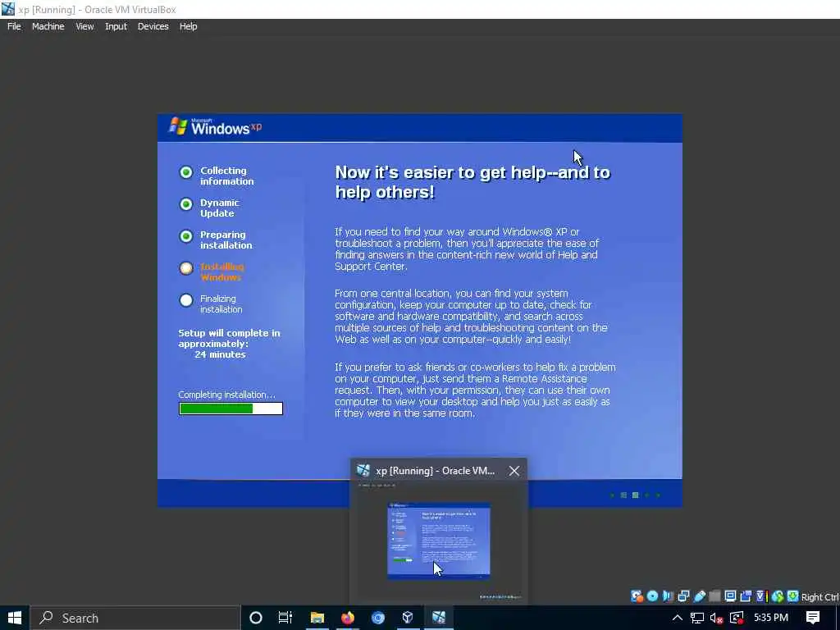The image size is (840, 630).
Task: Click the shared folders status icon
Action: (x=714, y=596)
